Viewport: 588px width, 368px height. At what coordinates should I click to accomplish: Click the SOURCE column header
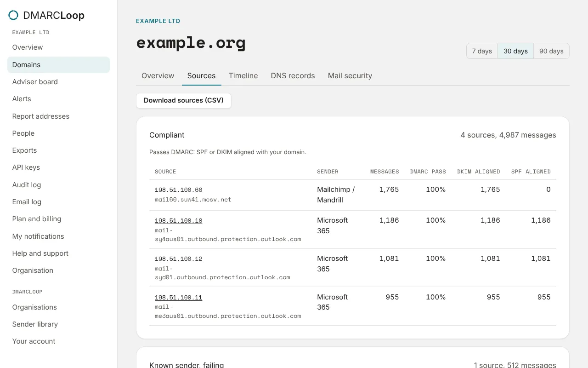click(165, 172)
